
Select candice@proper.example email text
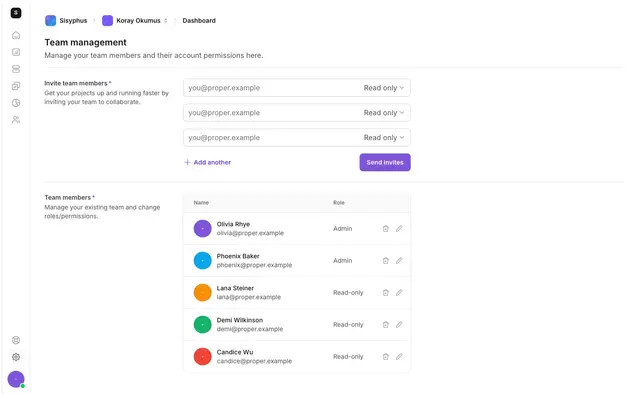254,361
